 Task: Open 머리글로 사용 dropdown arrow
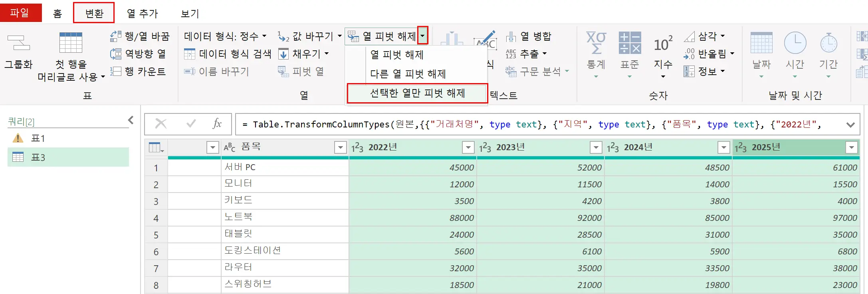pos(103,77)
